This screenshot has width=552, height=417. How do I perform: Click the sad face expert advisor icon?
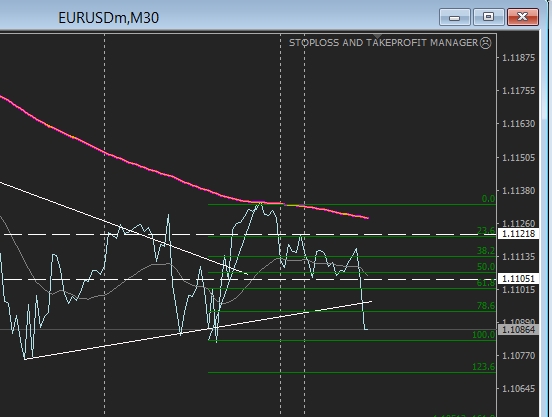pos(485,43)
